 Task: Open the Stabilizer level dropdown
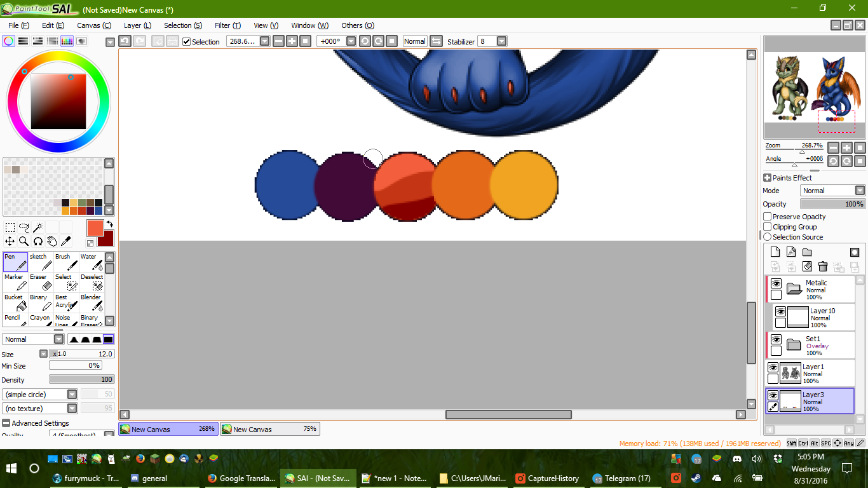[501, 41]
